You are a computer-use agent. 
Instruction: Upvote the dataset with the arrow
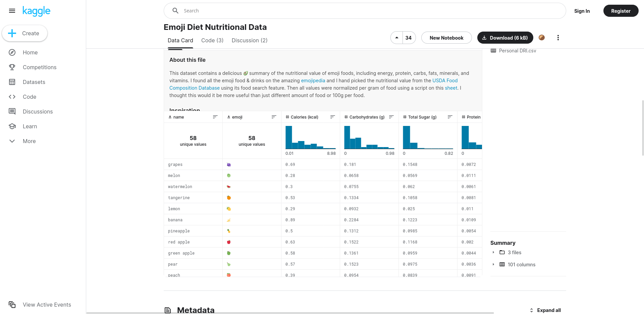tap(397, 38)
